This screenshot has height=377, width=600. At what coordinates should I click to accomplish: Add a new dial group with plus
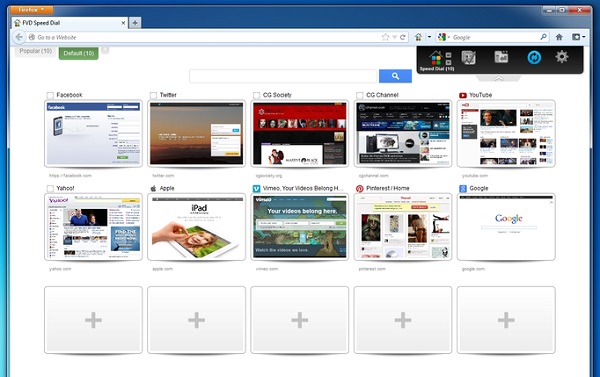click(x=105, y=50)
